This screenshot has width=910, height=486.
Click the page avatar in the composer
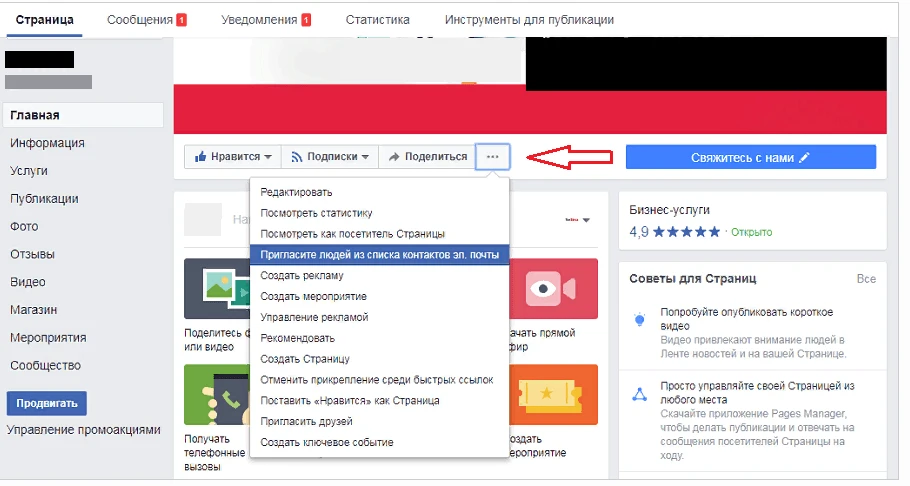[203, 219]
